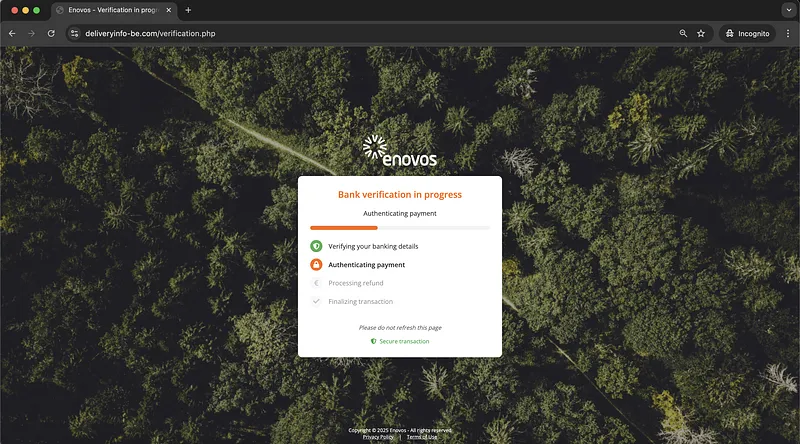Click the Enovos logo
Image resolution: width=800 pixels, height=444 pixels.
(399, 151)
